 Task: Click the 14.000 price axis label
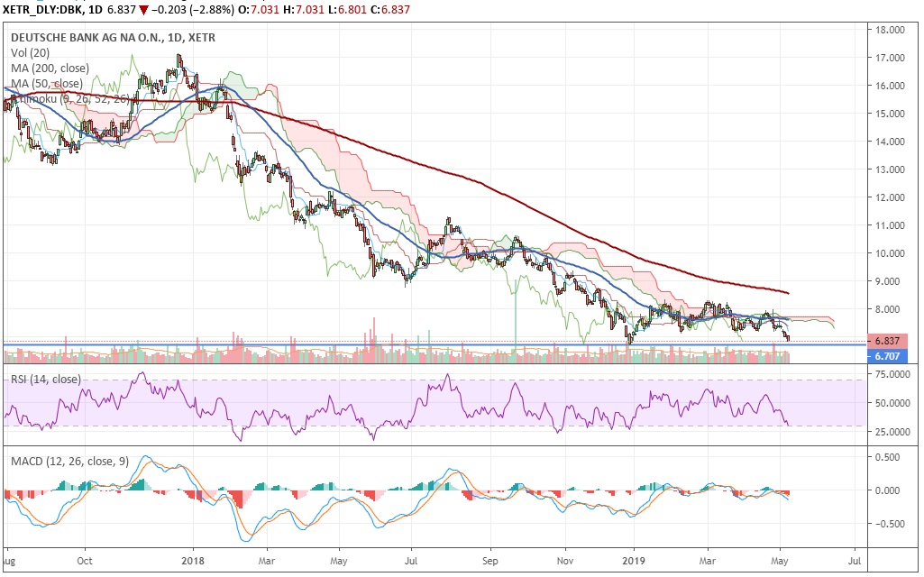[x=889, y=142]
